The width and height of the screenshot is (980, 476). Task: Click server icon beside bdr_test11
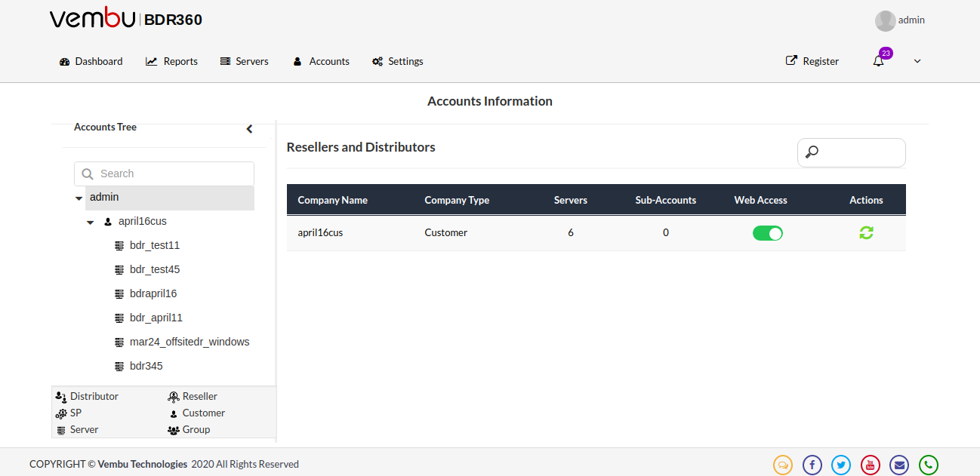(x=119, y=245)
